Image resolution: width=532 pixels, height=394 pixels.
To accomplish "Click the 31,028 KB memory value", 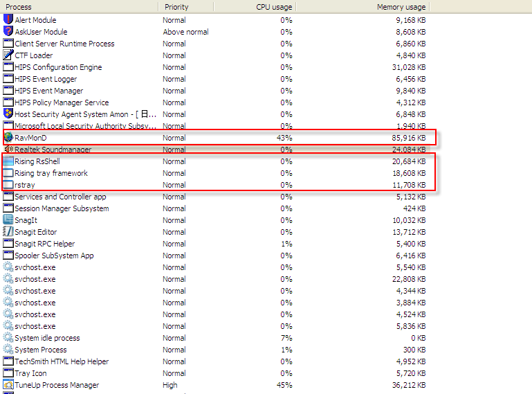I will pyautogui.click(x=409, y=67).
